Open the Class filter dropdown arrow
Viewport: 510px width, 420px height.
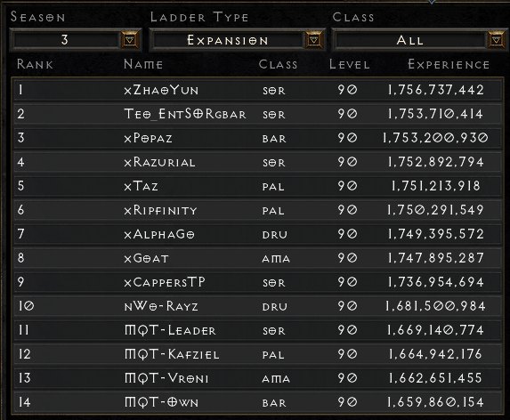tap(496, 40)
